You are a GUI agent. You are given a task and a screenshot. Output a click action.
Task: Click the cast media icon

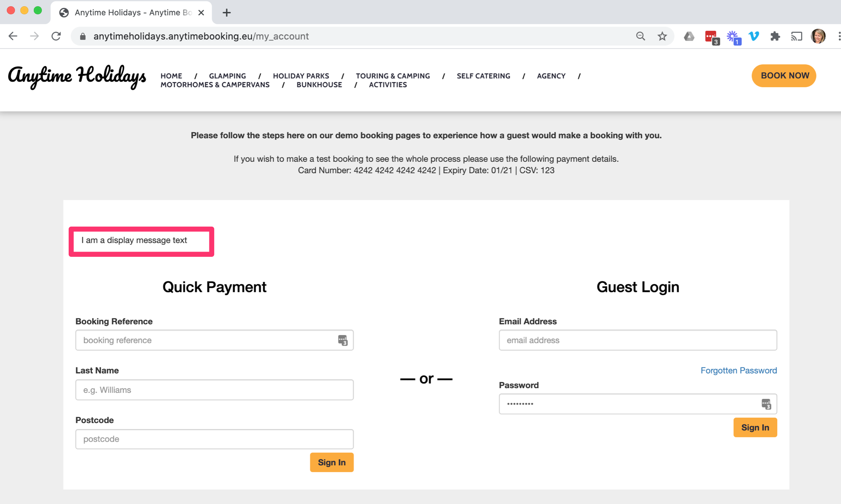tap(796, 36)
